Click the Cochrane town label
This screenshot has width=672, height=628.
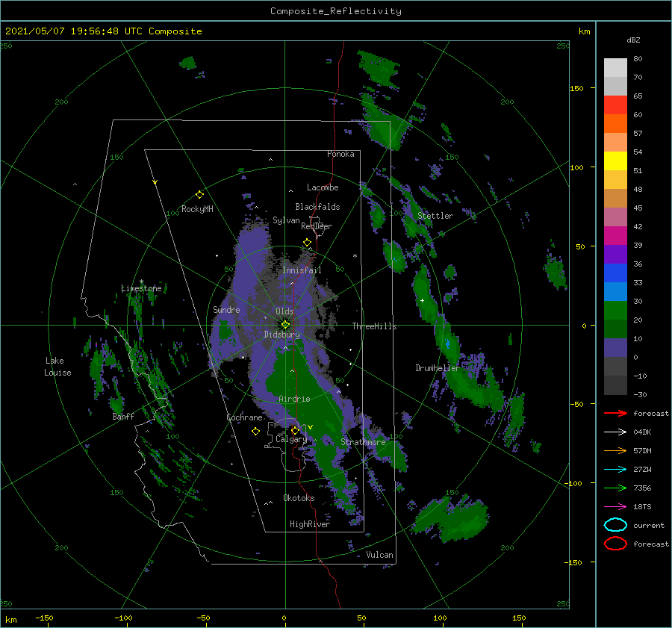pyautogui.click(x=244, y=417)
